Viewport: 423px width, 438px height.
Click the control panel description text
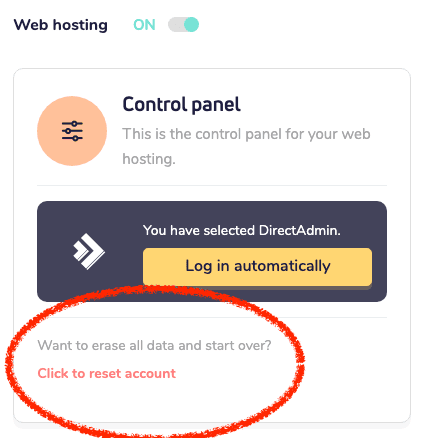click(246, 146)
